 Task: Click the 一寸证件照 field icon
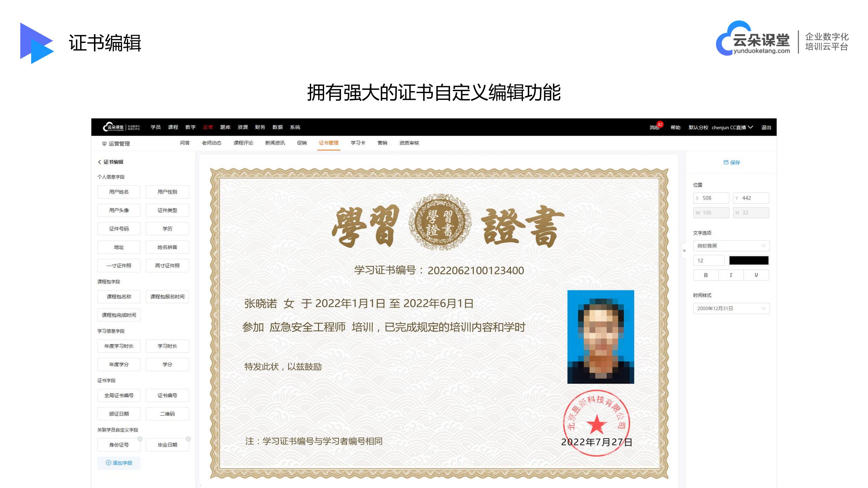[x=119, y=264]
